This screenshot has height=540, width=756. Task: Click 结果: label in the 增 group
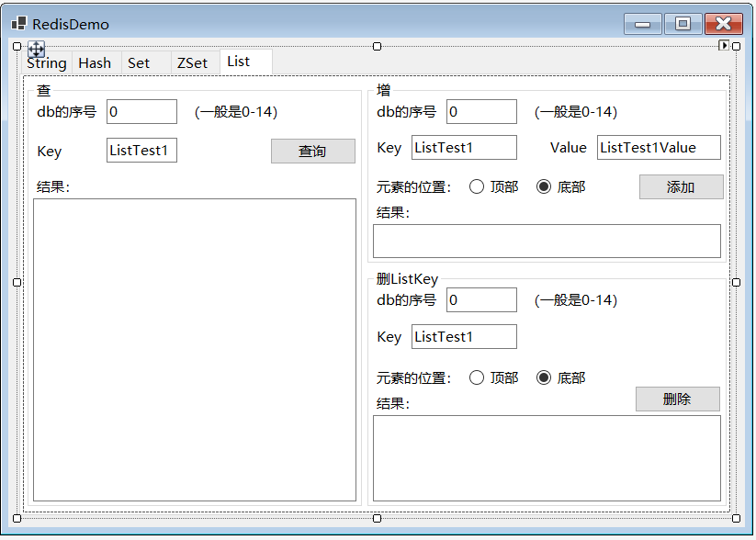(393, 213)
